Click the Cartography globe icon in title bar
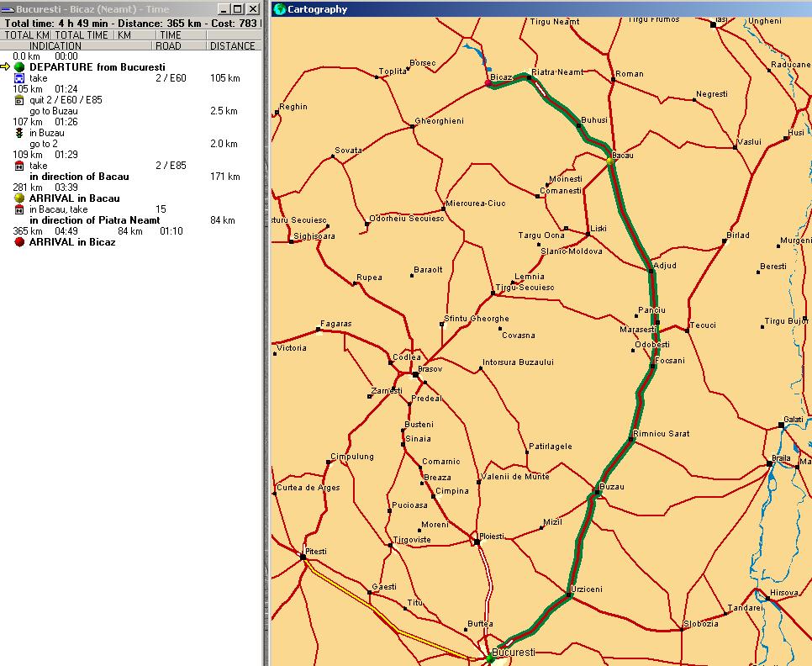This screenshot has height=666, width=812. point(279,9)
